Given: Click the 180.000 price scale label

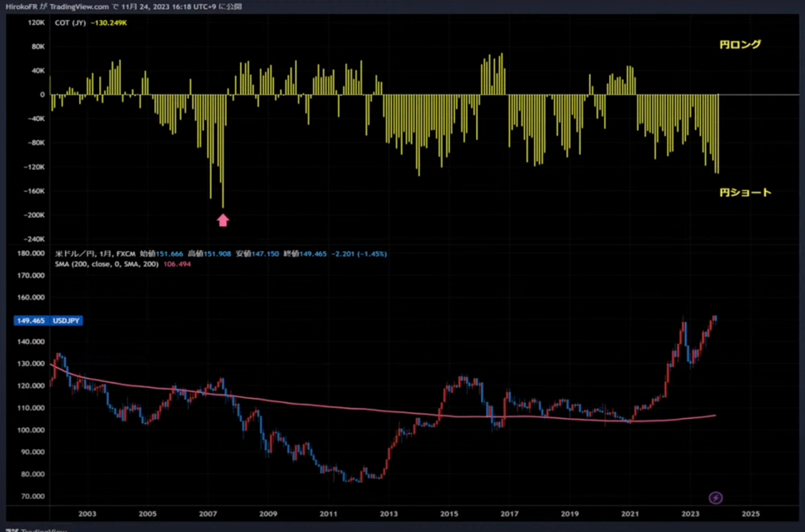Looking at the screenshot, I should coord(31,253).
